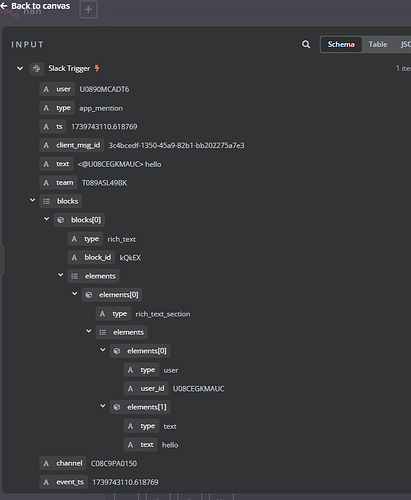Collapse the elements[1] chevron
411x500 pixels.
103,406
